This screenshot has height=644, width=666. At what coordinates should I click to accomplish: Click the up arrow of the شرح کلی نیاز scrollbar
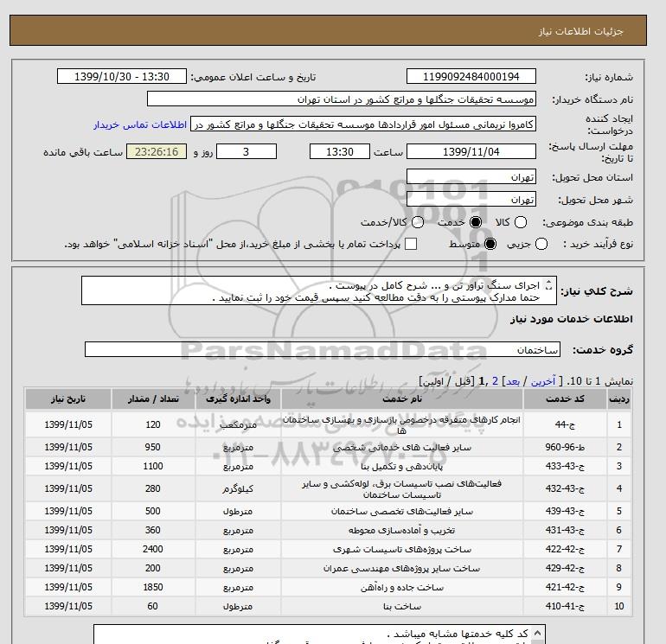(548, 282)
